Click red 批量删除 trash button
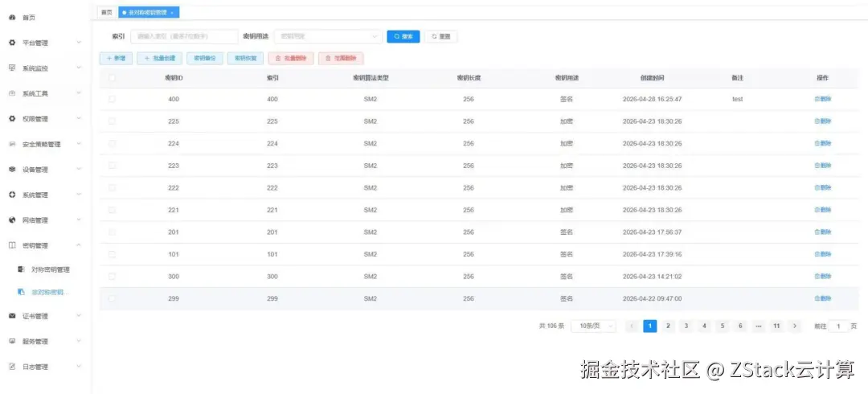Image resolution: width=868 pixels, height=394 pixels. click(291, 58)
